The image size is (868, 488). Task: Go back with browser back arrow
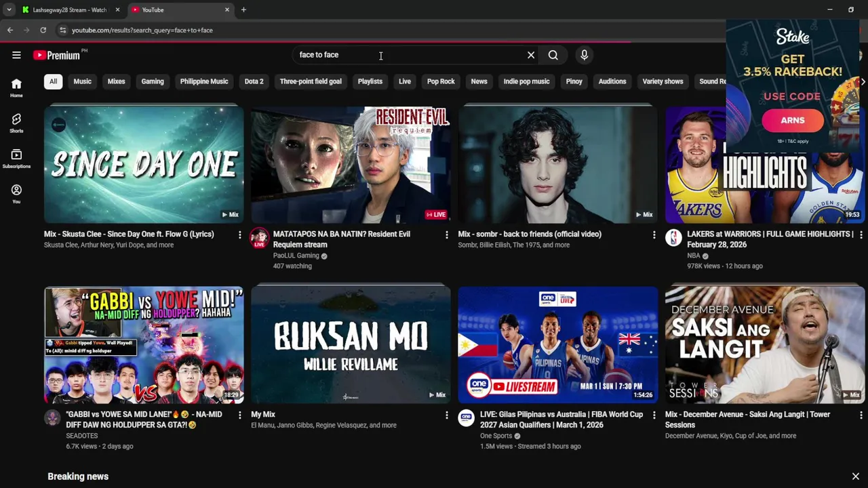click(x=10, y=30)
